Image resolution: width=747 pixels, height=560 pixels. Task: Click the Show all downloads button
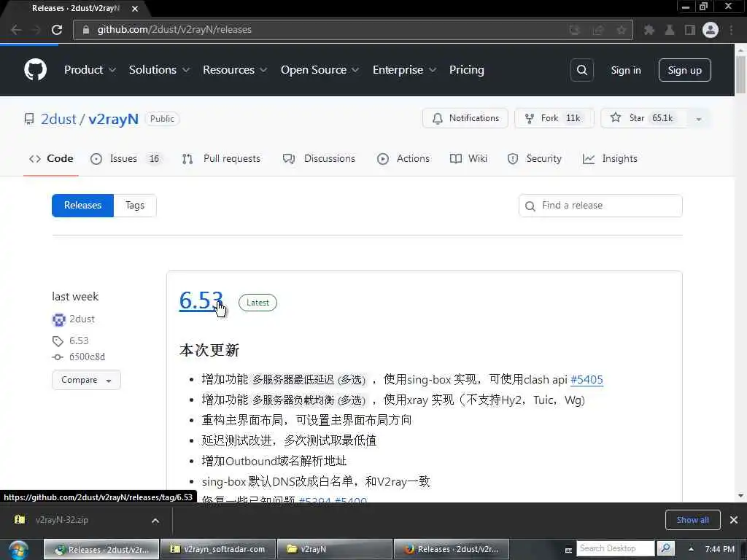point(693,520)
